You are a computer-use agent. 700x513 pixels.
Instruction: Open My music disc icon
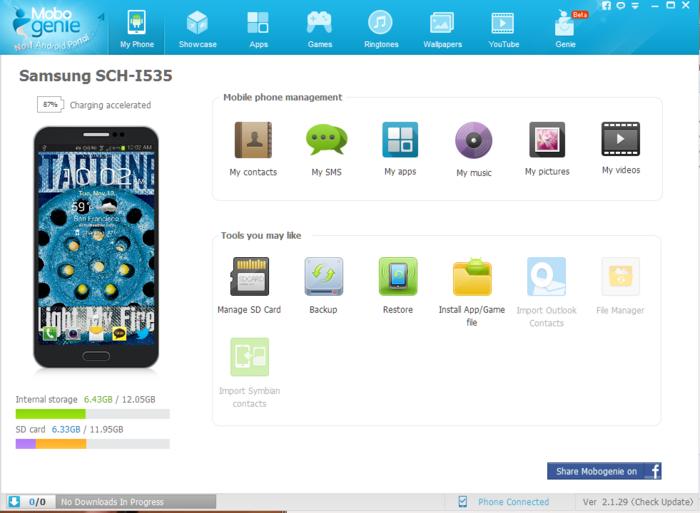click(x=474, y=140)
